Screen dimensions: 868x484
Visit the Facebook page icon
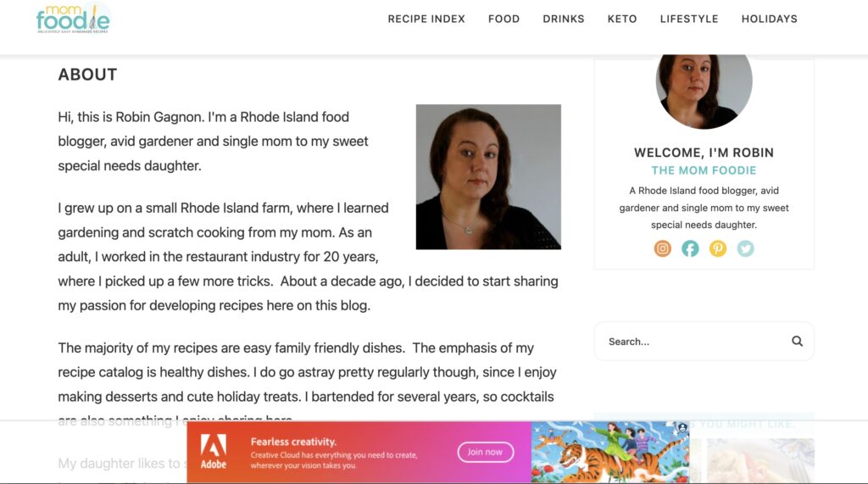pos(691,248)
